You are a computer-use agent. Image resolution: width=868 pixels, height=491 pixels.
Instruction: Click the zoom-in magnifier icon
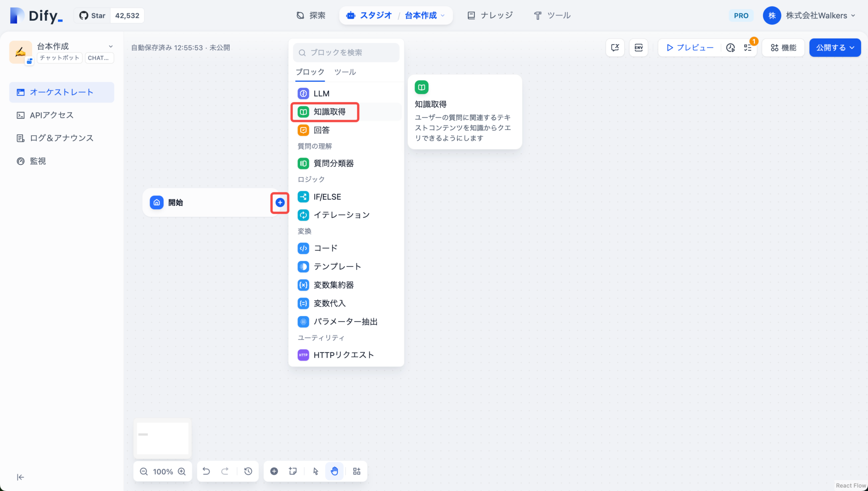click(182, 471)
